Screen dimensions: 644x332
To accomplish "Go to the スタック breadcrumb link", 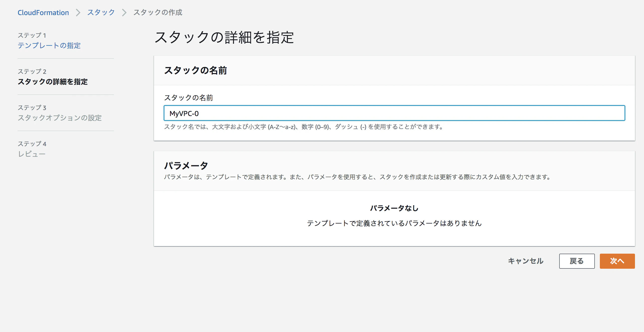I will pos(101,13).
